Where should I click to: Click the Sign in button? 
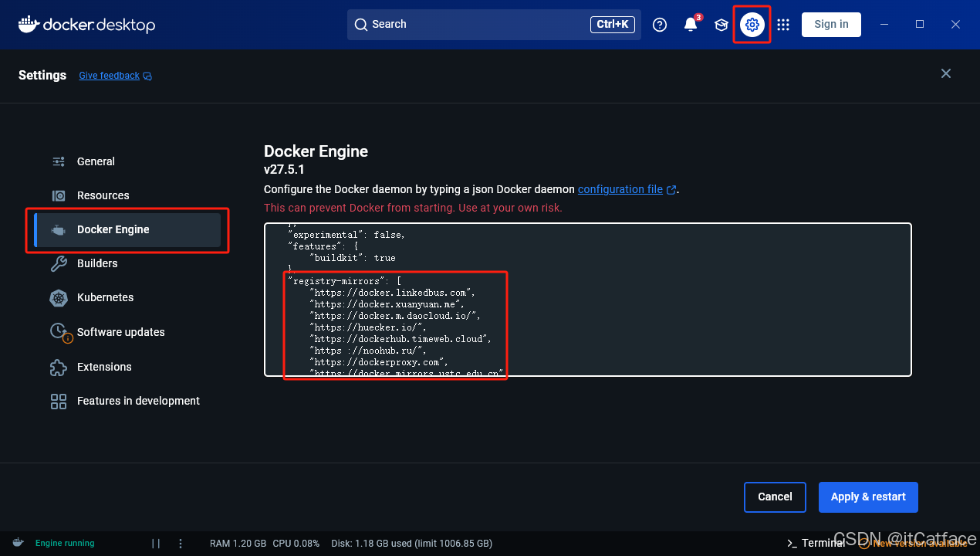point(831,25)
